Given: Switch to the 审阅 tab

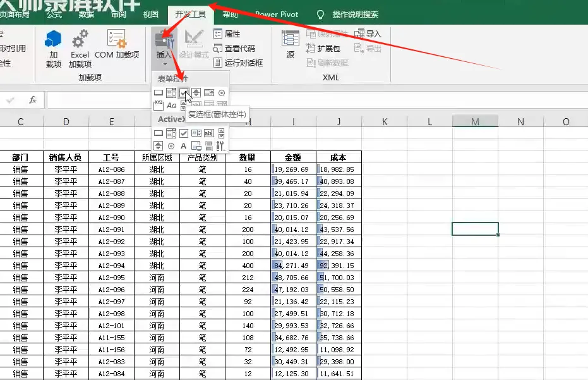Looking at the screenshot, I should [x=119, y=15].
